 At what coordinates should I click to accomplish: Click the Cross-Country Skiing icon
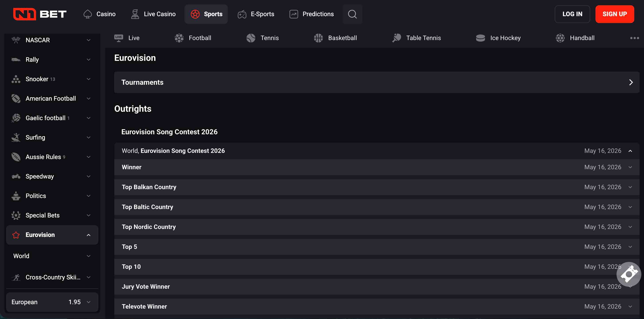tap(16, 277)
